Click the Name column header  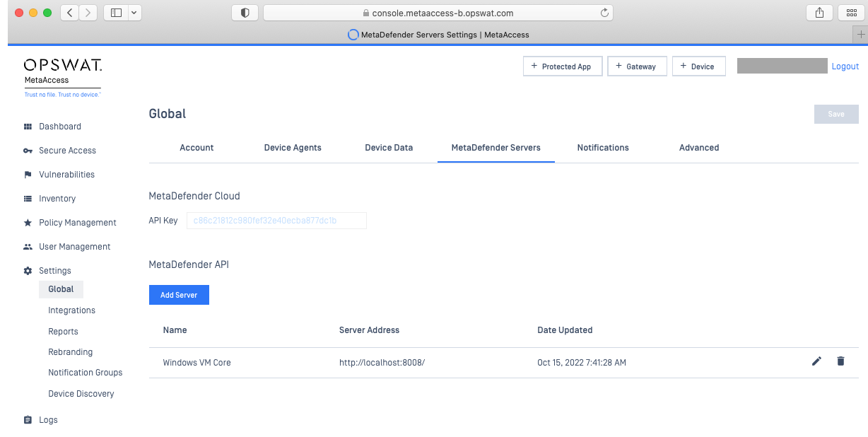175,330
